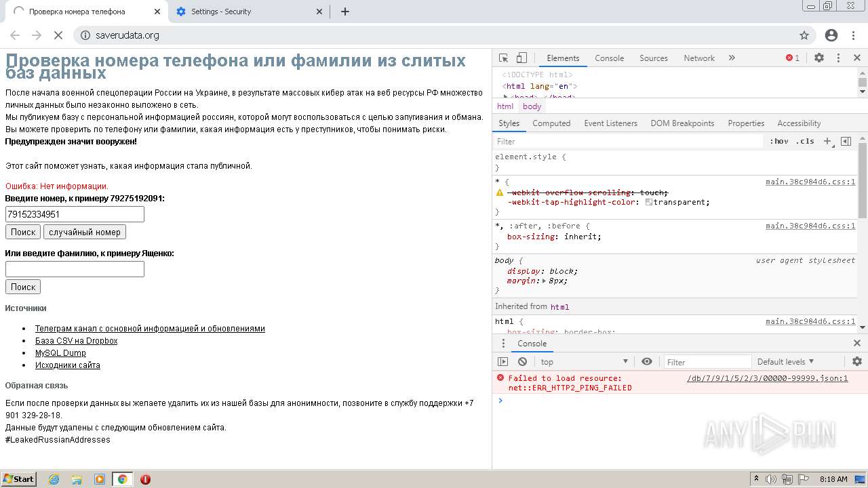Viewport: 868px width, 488px height.
Task: Click Поиск button under surname field
Action: pyautogui.click(x=23, y=287)
